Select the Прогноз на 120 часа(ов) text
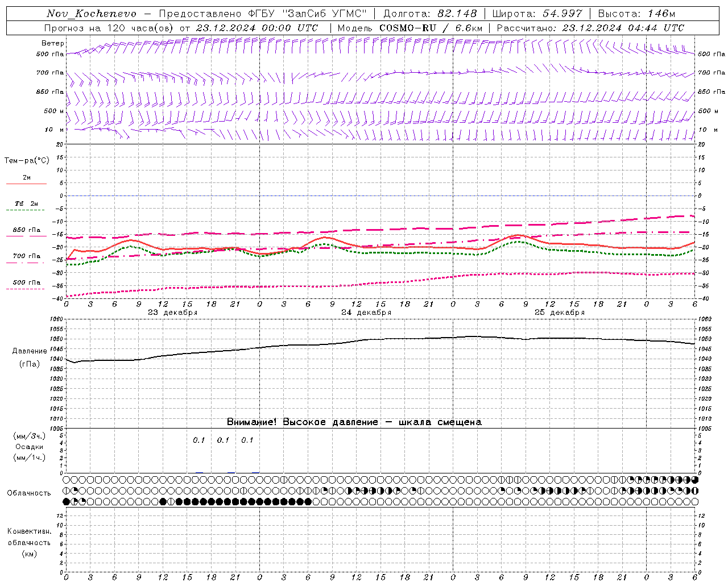The height and width of the screenshot is (582, 728). point(109,28)
